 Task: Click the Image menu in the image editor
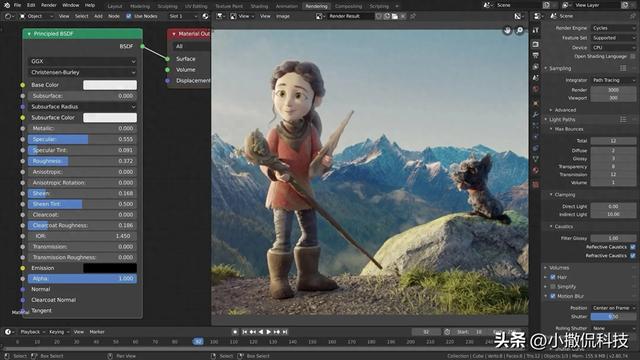click(x=283, y=16)
